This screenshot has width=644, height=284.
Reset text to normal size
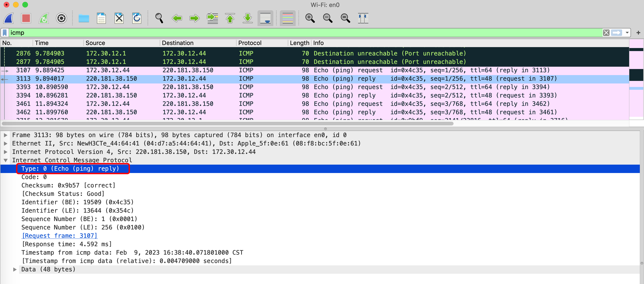coord(346,18)
